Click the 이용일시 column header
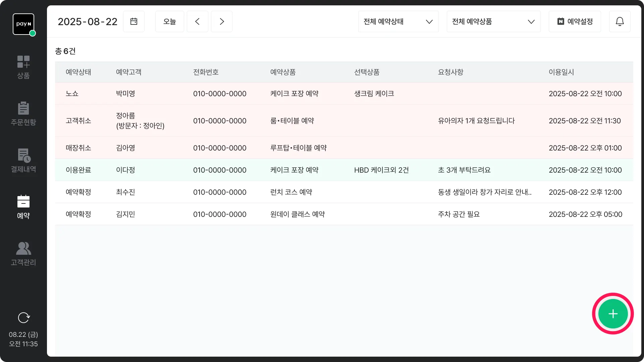644x362 pixels. (x=561, y=72)
